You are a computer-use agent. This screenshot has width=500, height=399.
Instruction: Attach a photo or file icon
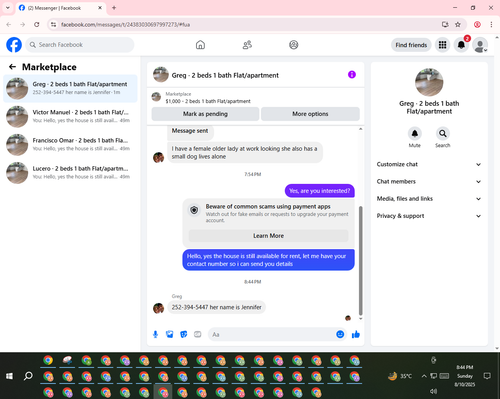click(170, 334)
